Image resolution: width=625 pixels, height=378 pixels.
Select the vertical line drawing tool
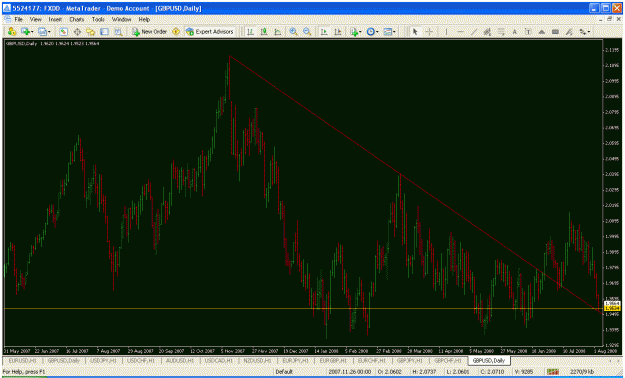[446, 32]
